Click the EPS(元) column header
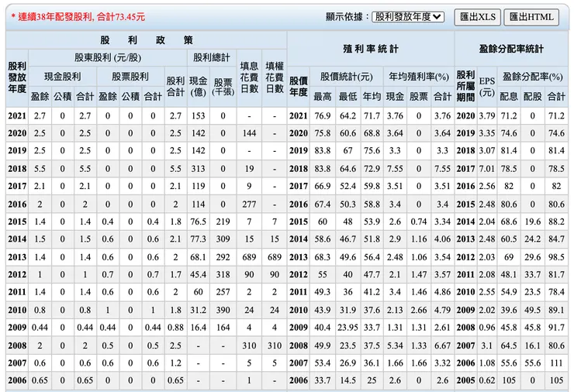The height and width of the screenshot is (392, 574). point(487,87)
